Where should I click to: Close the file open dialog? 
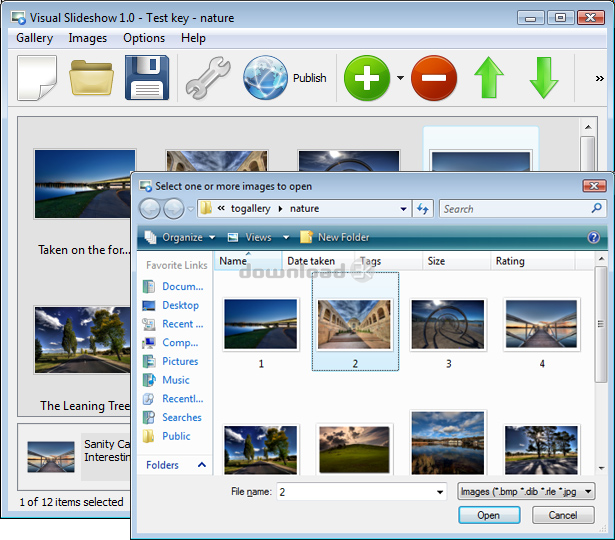tap(594, 186)
